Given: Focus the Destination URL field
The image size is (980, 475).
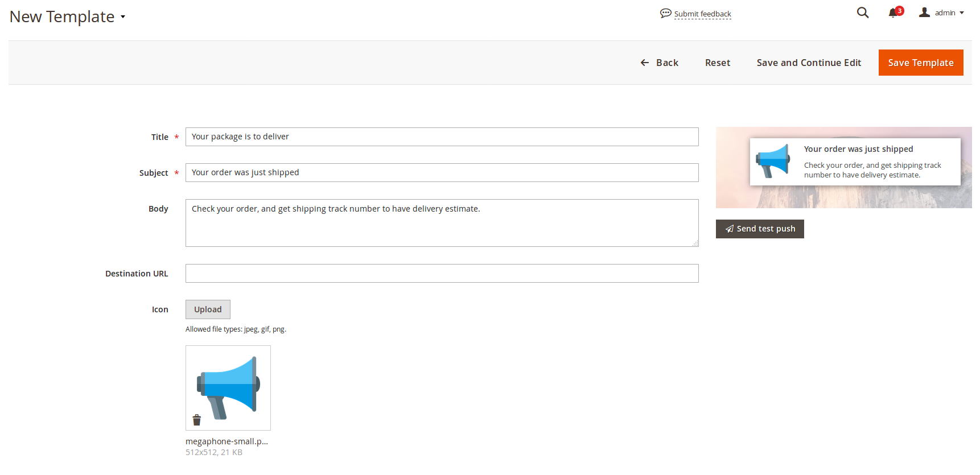Looking at the screenshot, I should (442, 273).
